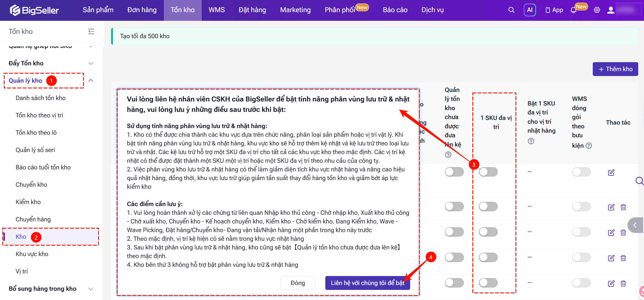This screenshot has width=644, height=300.
Task: Toggle 1 SKU đa vị trí in last row
Action: (x=488, y=283)
